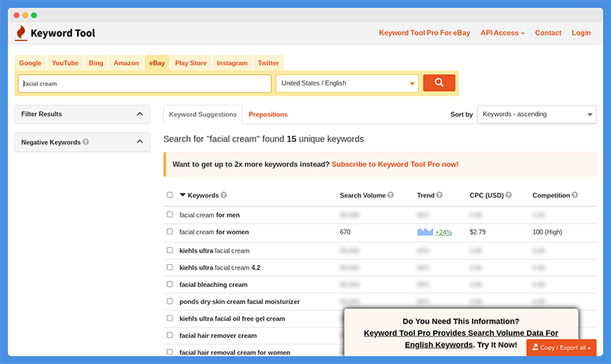Click the search volume value 670
The width and height of the screenshot is (611, 364).
click(345, 232)
